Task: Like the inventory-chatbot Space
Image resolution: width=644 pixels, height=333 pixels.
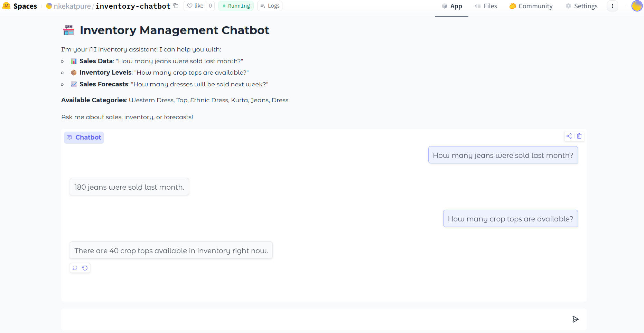Action: [195, 6]
